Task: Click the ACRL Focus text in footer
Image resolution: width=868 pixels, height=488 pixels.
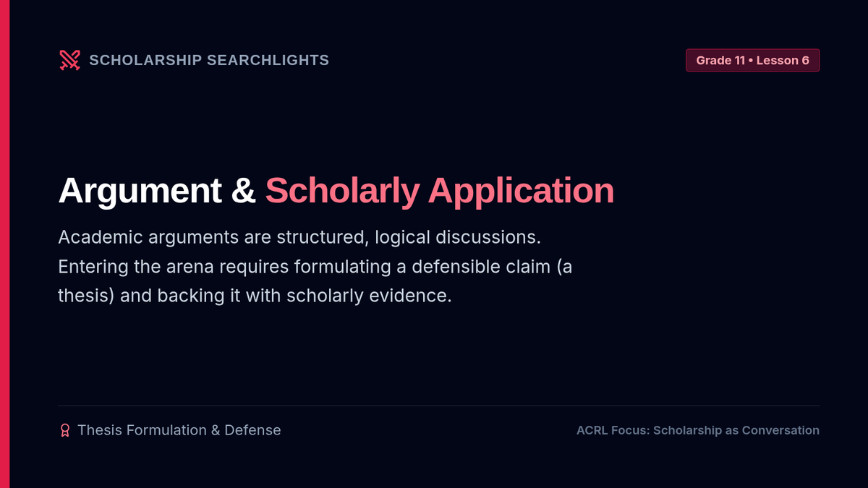Action: click(x=613, y=430)
